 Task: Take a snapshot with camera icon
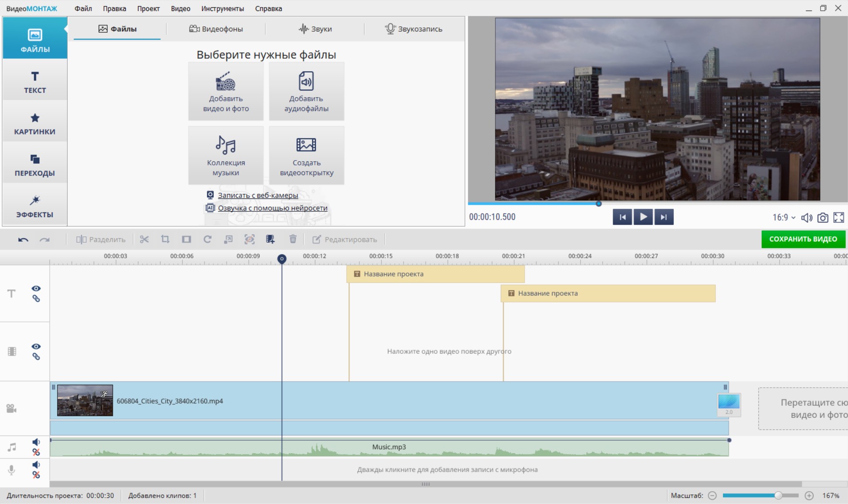[x=823, y=218]
